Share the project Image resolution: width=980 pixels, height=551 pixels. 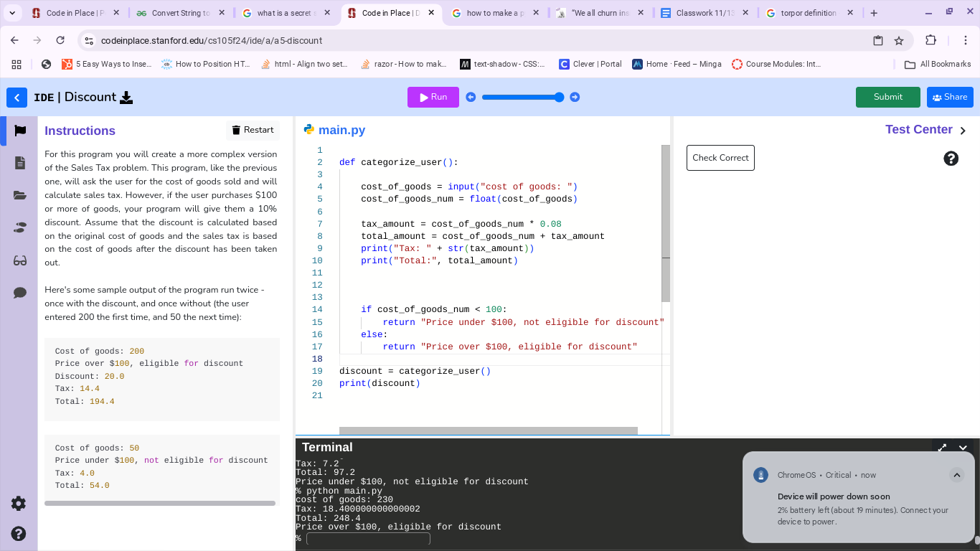pyautogui.click(x=950, y=97)
